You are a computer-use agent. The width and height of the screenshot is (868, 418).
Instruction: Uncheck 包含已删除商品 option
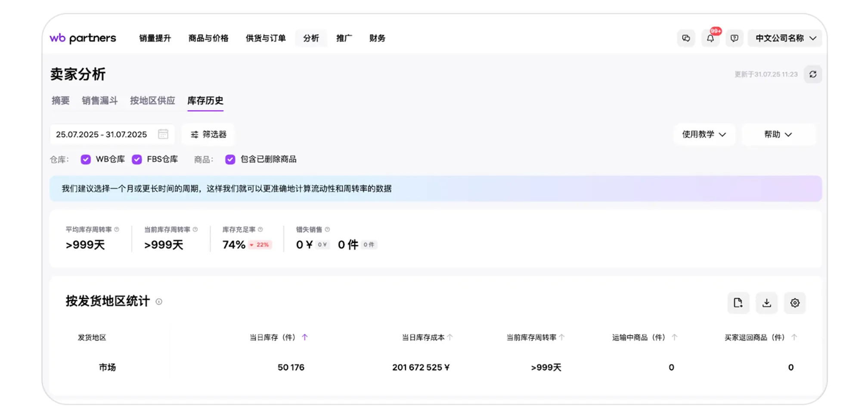230,159
